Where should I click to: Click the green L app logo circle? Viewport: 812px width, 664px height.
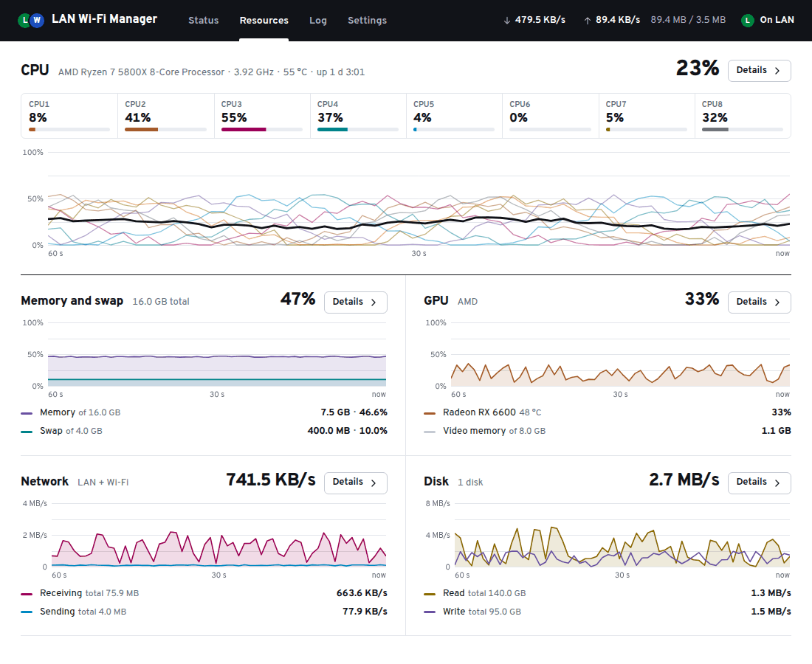(x=24, y=20)
